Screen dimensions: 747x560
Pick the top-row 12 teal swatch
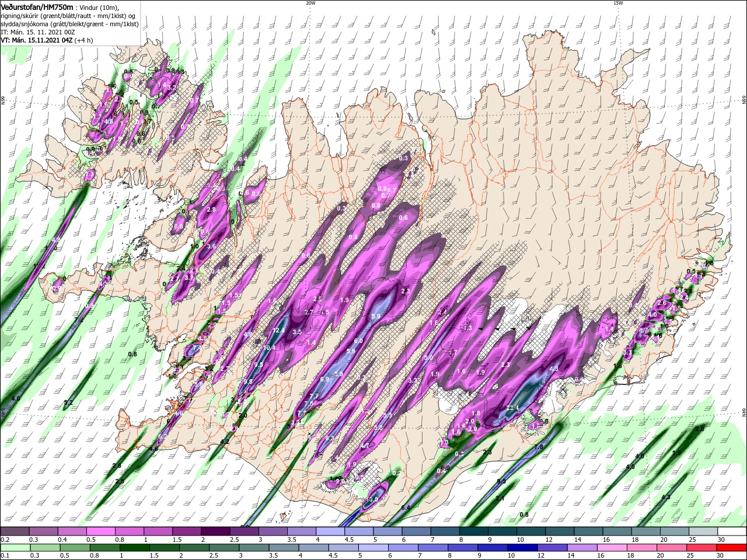[560, 531]
